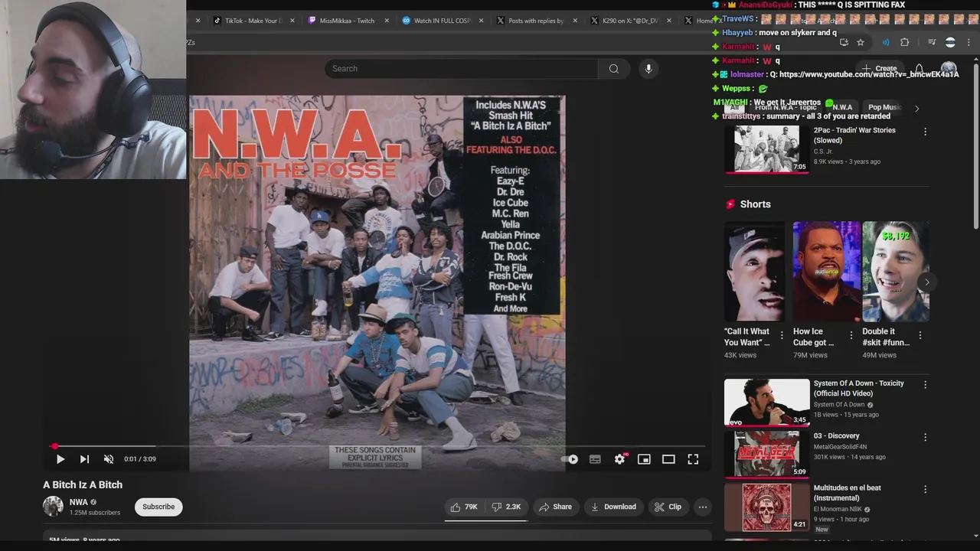
Task: Open the NWA channel avatar
Action: point(53,506)
